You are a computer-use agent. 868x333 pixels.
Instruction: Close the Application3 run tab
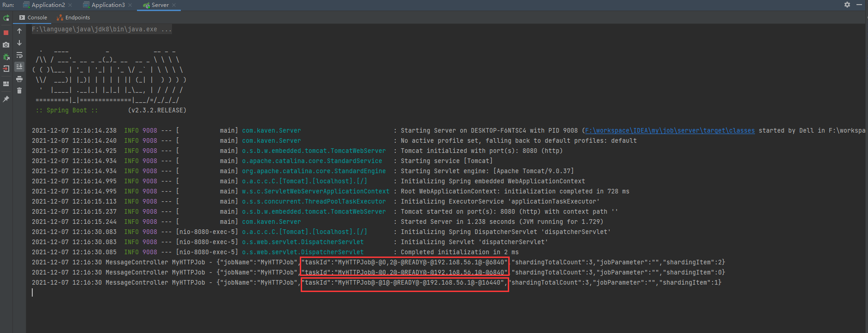point(130,5)
